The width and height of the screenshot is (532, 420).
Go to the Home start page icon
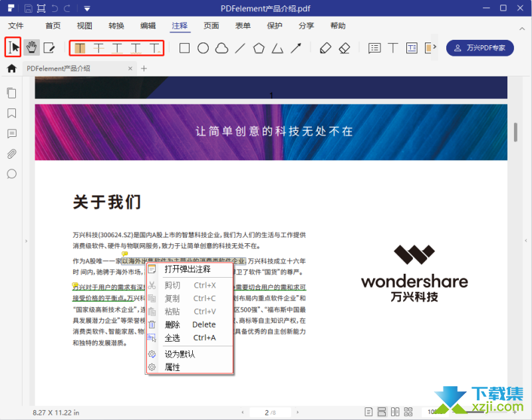pos(11,68)
